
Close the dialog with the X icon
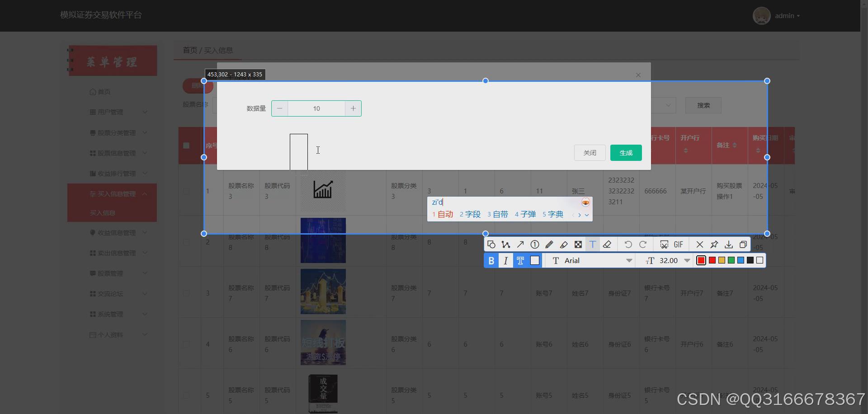[638, 75]
